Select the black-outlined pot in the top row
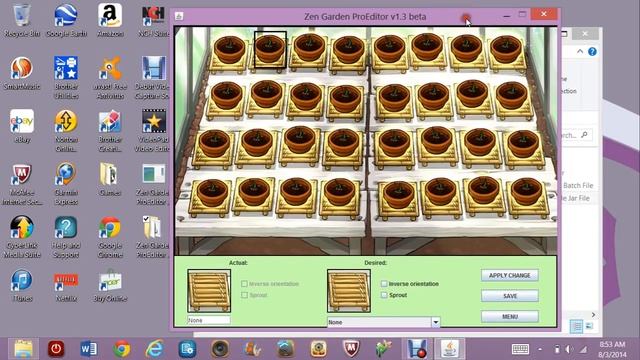 click(270, 50)
